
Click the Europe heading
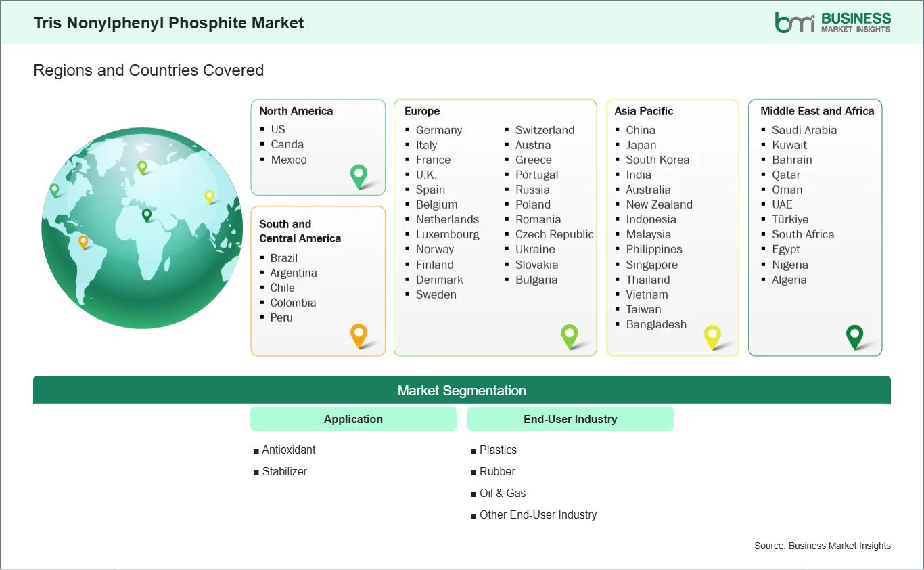tap(422, 111)
